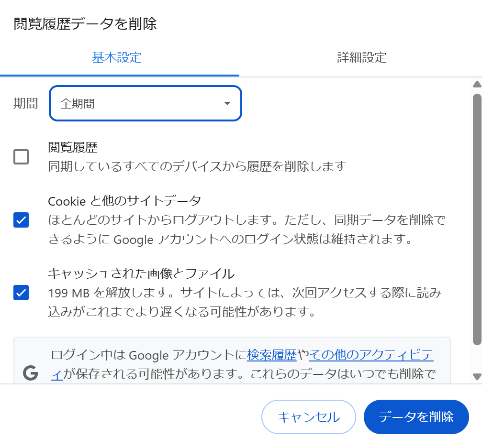Click the 期間 label text
482x448 pixels.
pyautogui.click(x=26, y=103)
